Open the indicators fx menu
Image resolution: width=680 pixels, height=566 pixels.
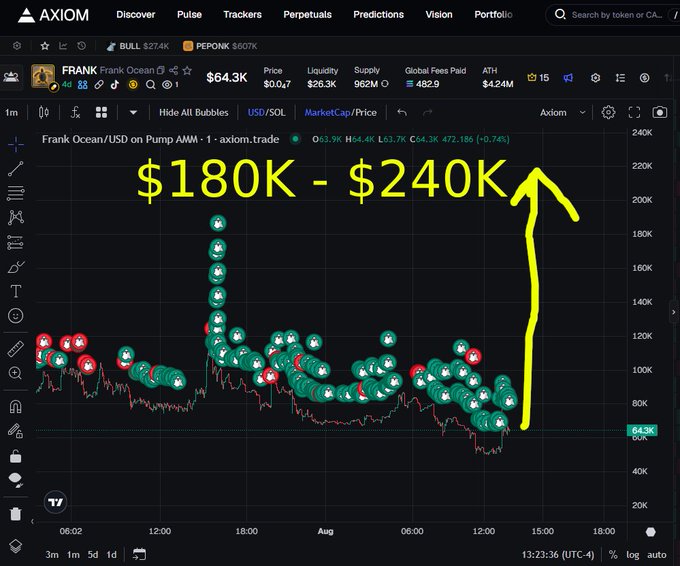coord(75,113)
